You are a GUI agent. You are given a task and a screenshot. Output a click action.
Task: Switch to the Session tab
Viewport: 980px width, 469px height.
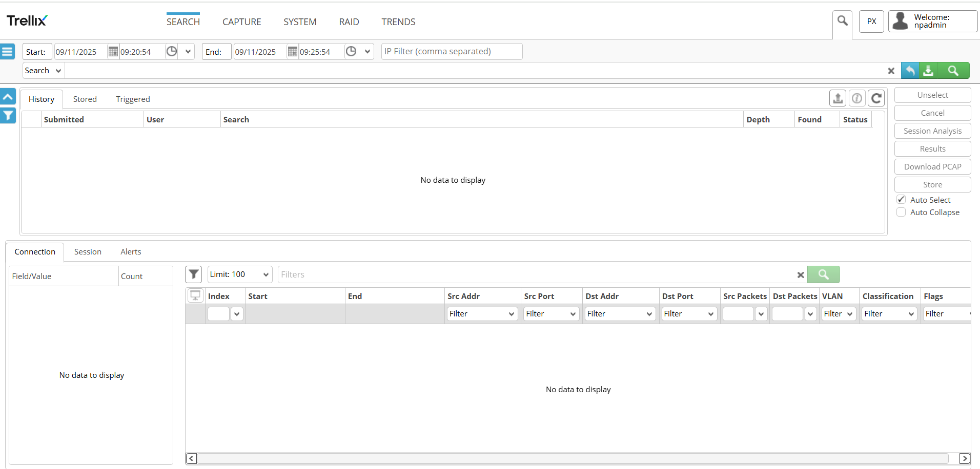pyautogui.click(x=88, y=252)
